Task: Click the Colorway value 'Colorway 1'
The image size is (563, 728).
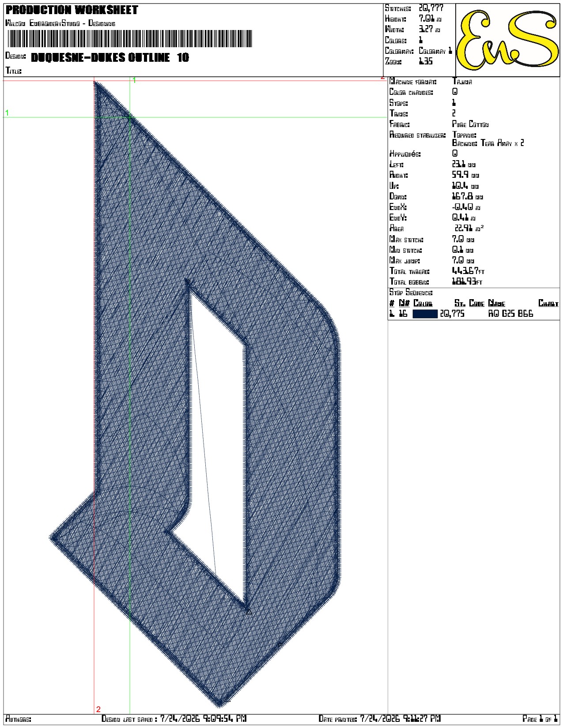Action: point(435,51)
